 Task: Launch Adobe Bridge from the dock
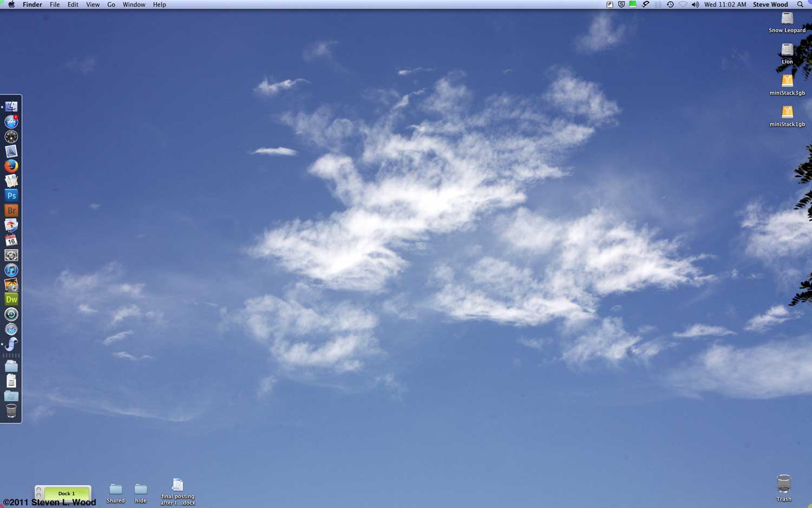click(11, 211)
